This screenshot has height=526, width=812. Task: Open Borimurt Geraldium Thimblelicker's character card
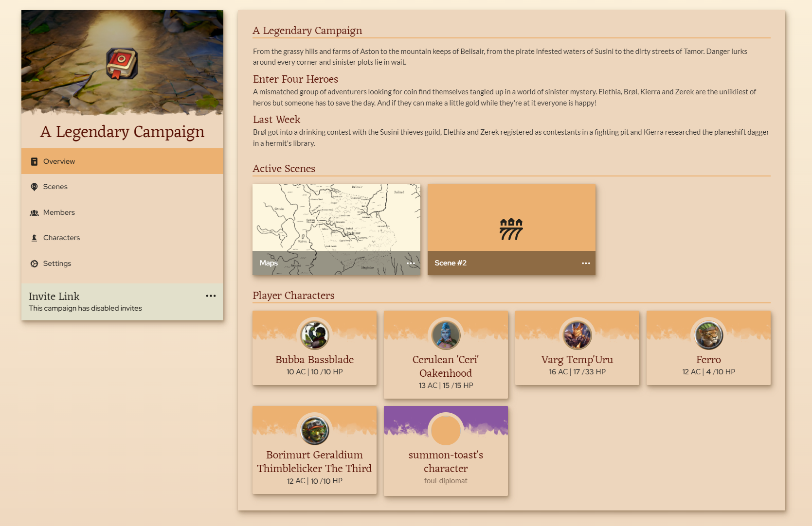coord(314,461)
